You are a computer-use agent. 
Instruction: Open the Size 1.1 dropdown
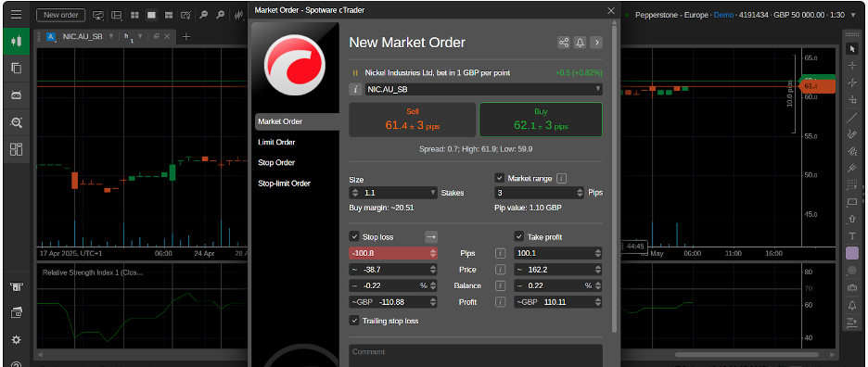click(433, 193)
